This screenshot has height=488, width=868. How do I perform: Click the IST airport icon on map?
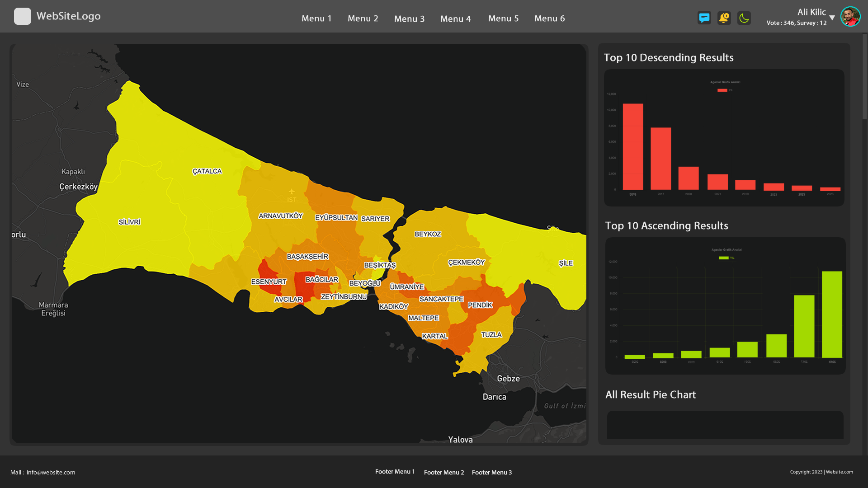[x=292, y=192]
